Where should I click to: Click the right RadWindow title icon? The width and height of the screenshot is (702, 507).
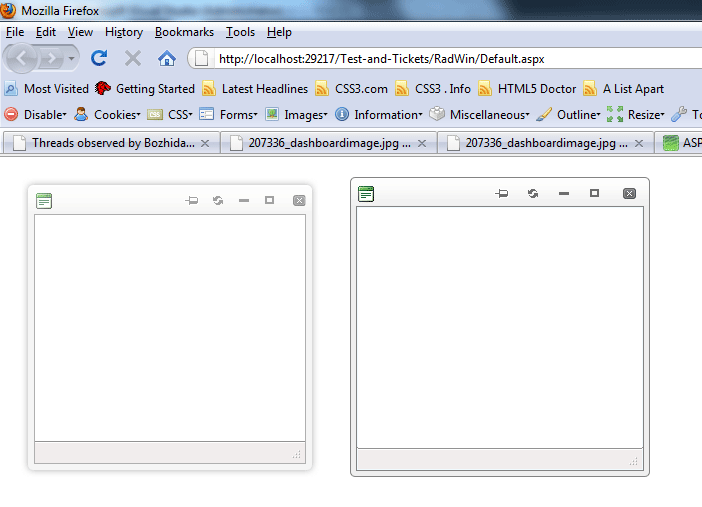pos(366,194)
